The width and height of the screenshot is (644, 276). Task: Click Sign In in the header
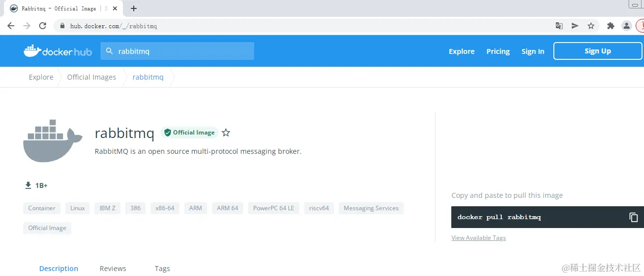point(533,51)
